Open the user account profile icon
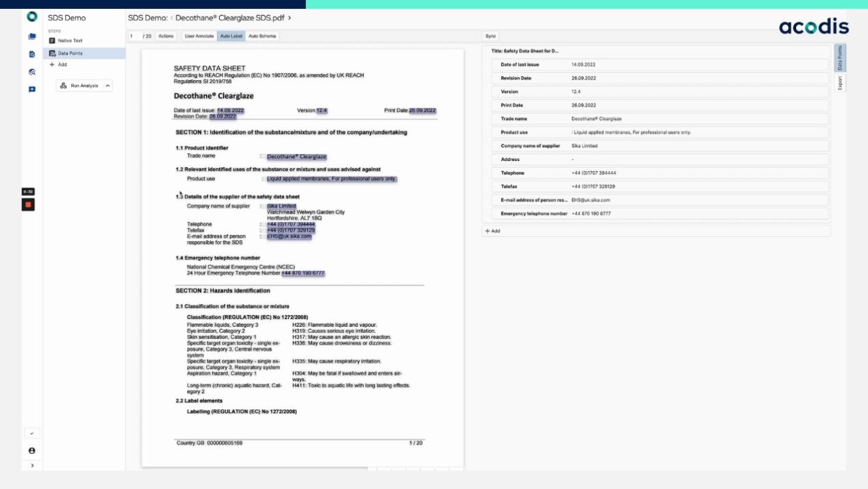This screenshot has height=489, width=868. coord(32,451)
